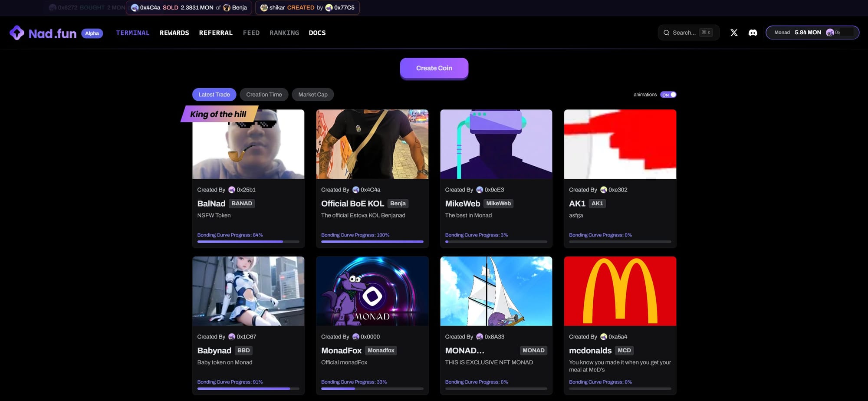Open the MikeWeb coin image
Screen dimensions: 868x401
496,144
